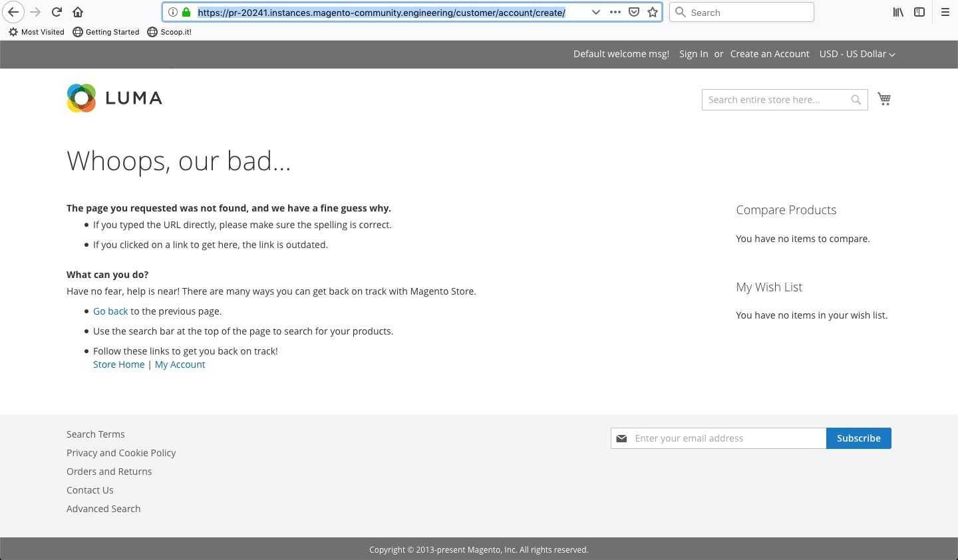Go back using the browser back arrow
Image resolution: width=958 pixels, height=560 pixels.
pyautogui.click(x=13, y=12)
